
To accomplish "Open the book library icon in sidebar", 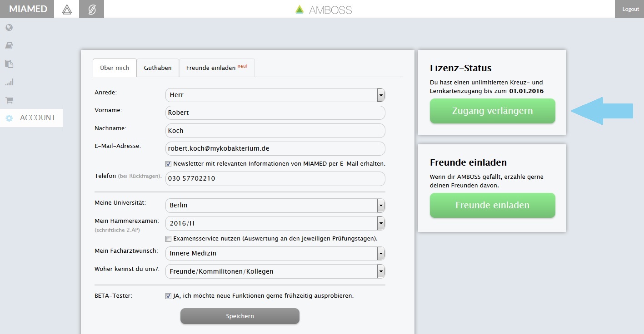I will coord(9,46).
